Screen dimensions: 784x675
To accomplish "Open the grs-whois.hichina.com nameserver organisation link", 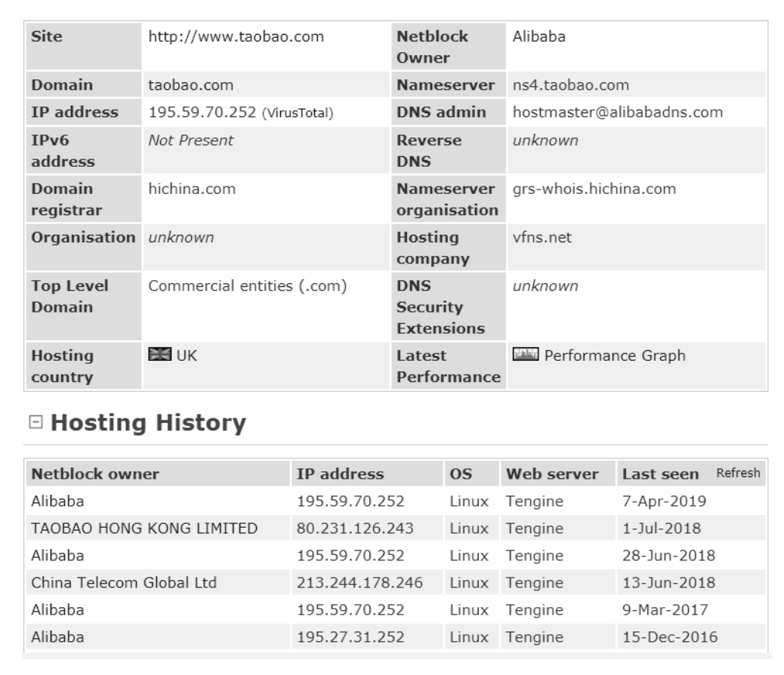I will pyautogui.click(x=594, y=190).
